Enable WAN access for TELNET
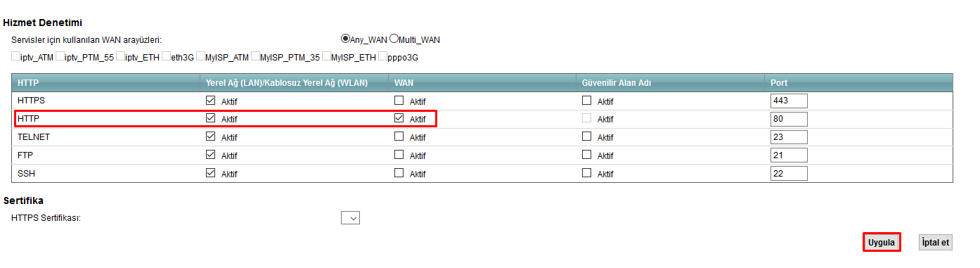This screenshot has width=980, height=268. 399,136
